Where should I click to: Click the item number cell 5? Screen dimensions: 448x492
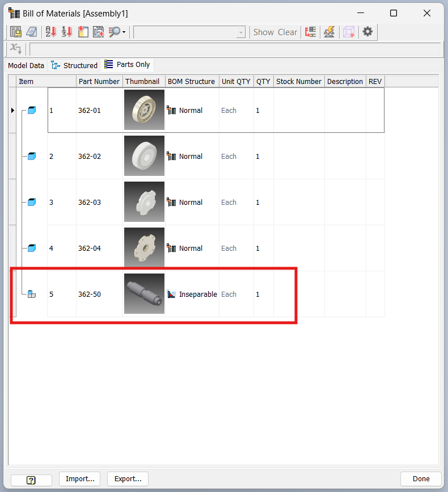coord(62,295)
